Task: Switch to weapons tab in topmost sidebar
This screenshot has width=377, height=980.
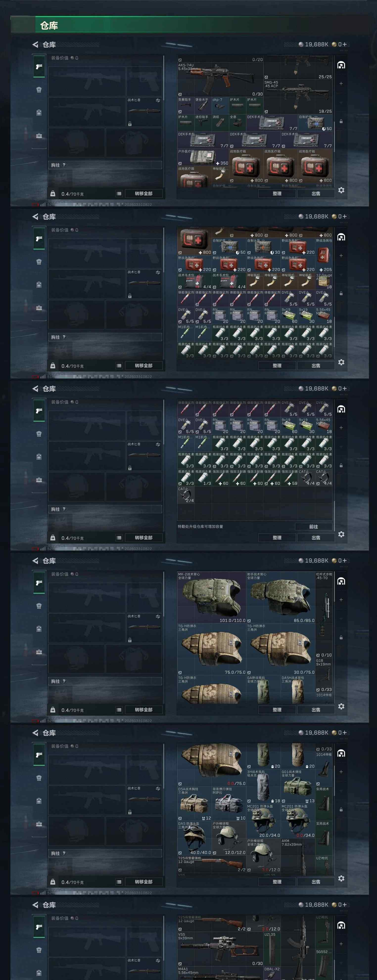Action: [39, 67]
